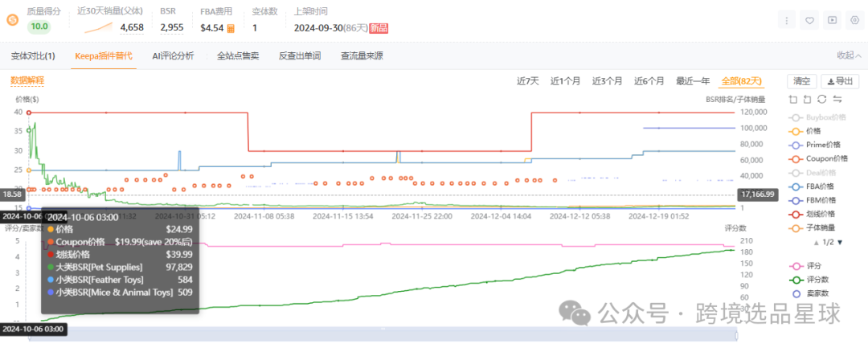Toggle the Buybox价格 legend series
This screenshot has width=868, height=348.
817,117
